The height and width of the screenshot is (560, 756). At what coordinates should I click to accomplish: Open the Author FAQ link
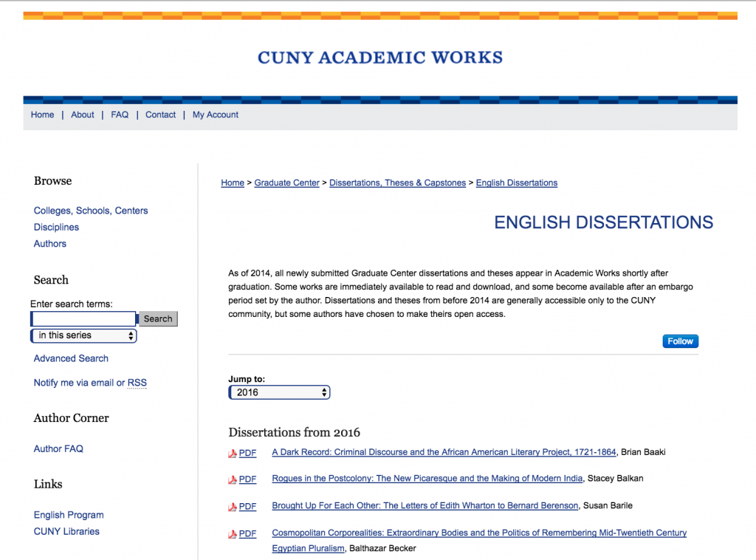(x=58, y=448)
